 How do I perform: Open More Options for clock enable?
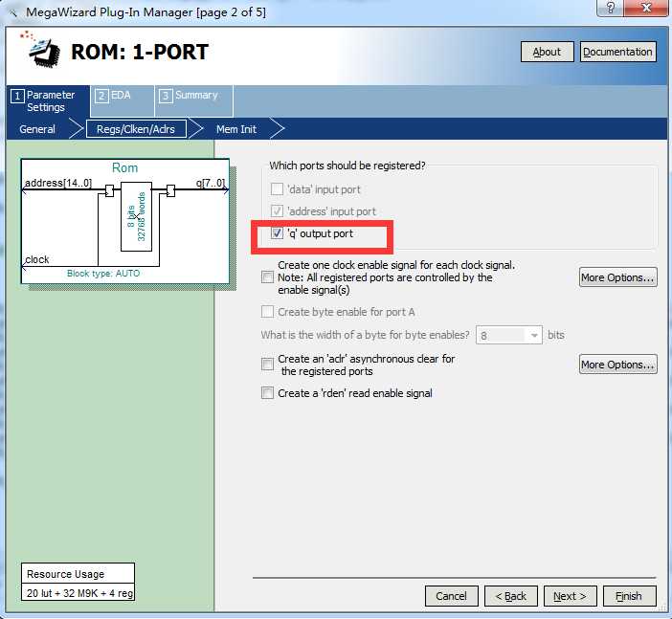point(617,277)
